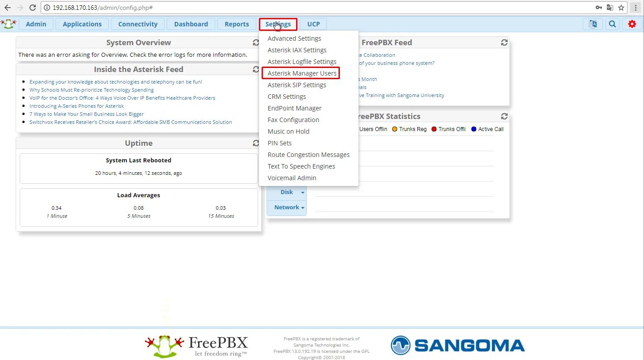Bookmark this page with star icon
The image size is (644, 360).
621,8
